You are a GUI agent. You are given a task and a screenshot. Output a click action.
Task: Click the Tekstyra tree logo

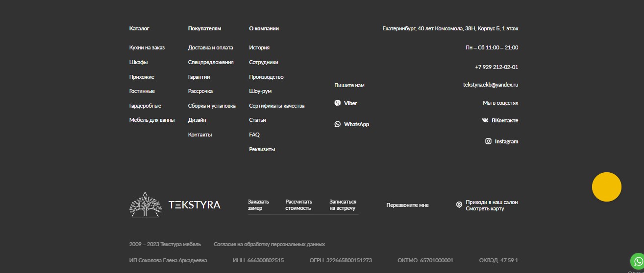pos(145,205)
